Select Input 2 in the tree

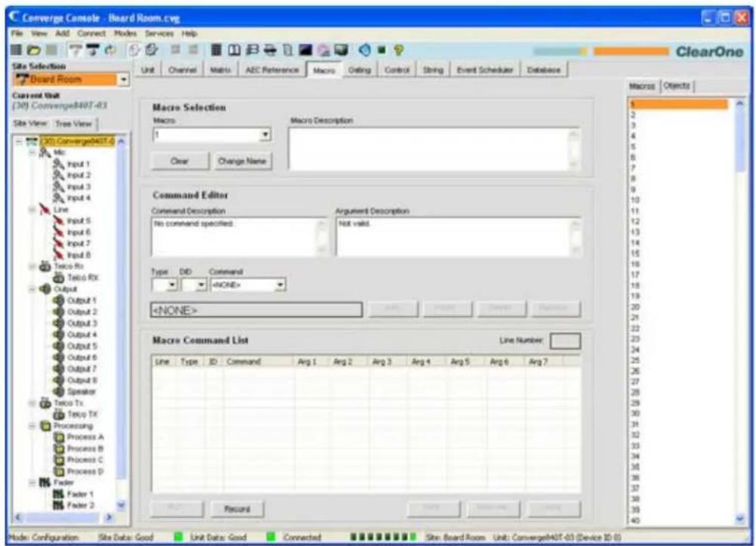click(x=78, y=175)
